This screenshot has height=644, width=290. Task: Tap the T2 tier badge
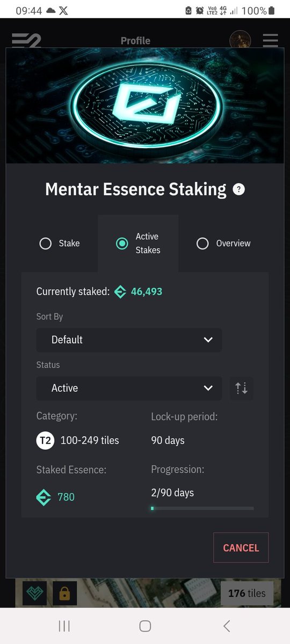click(45, 441)
